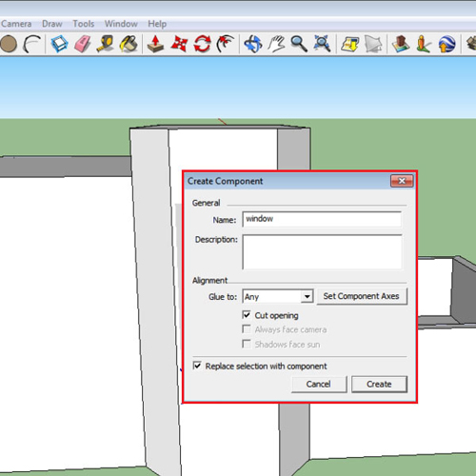Viewport: 476px width, 476px height.
Task: Select the Pan hand tool
Action: point(276,44)
